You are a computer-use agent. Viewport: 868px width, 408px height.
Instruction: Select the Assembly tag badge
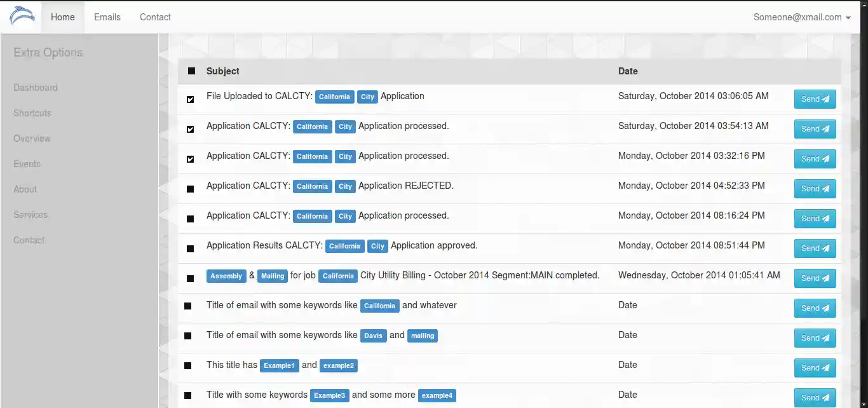point(226,276)
